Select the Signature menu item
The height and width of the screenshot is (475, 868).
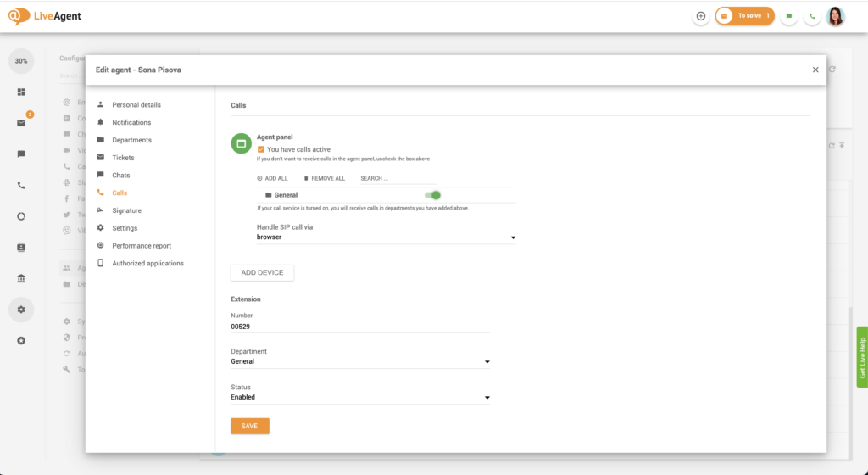tap(126, 210)
